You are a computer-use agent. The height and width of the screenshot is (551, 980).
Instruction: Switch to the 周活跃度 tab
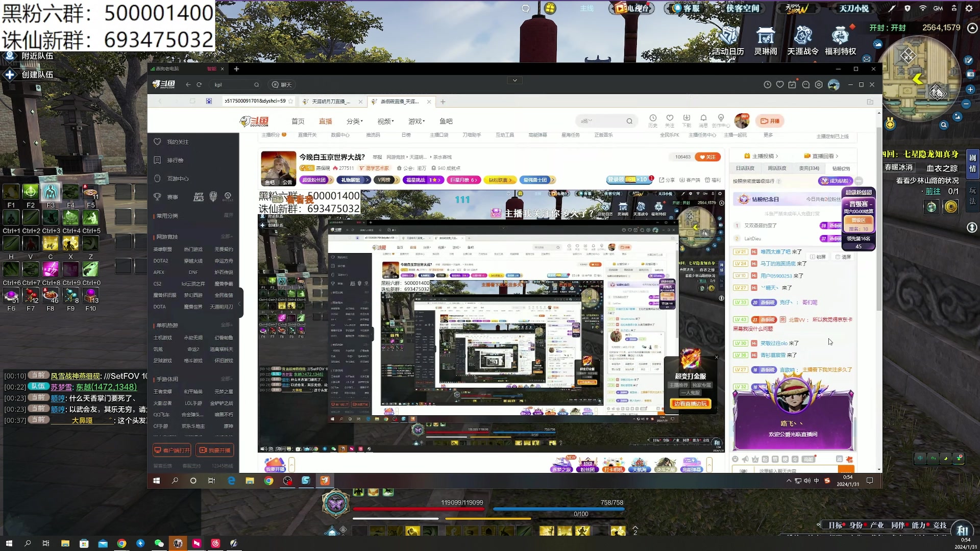coord(777,168)
